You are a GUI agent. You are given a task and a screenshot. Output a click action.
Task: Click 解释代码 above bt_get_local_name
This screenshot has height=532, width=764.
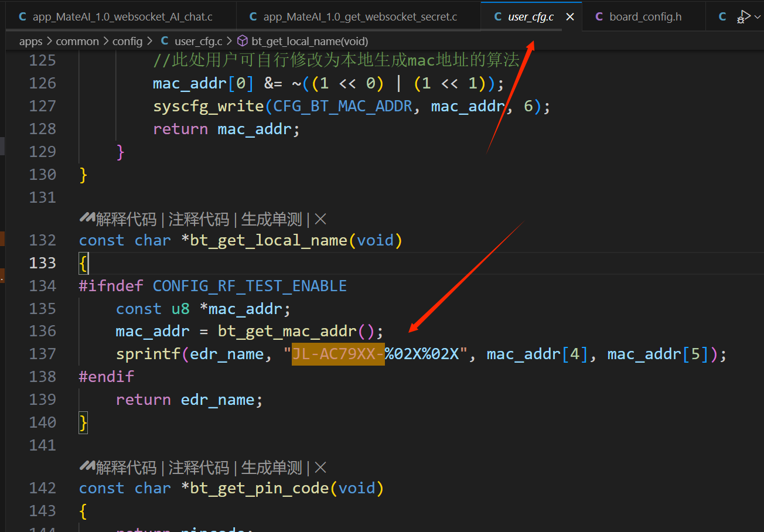pyautogui.click(x=126, y=220)
